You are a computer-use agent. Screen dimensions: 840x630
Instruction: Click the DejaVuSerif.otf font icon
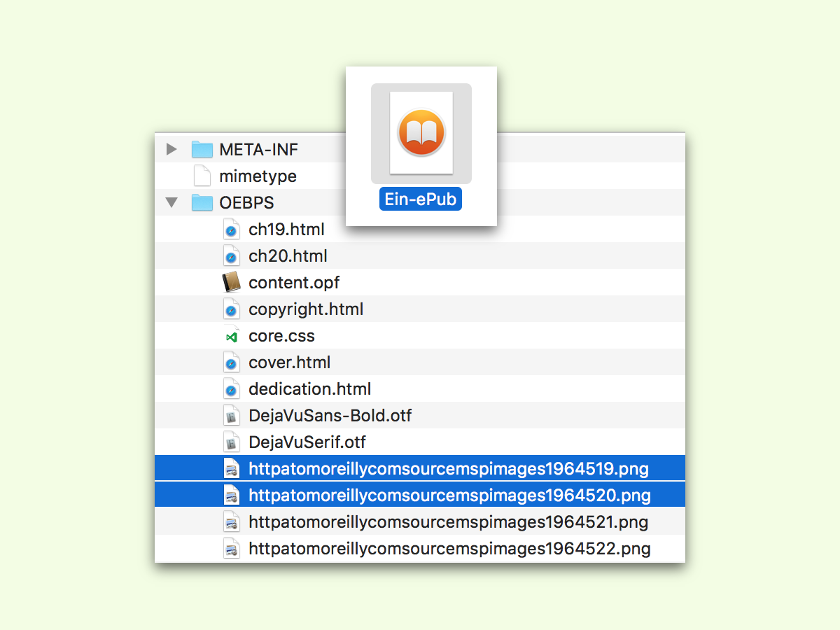point(231,442)
